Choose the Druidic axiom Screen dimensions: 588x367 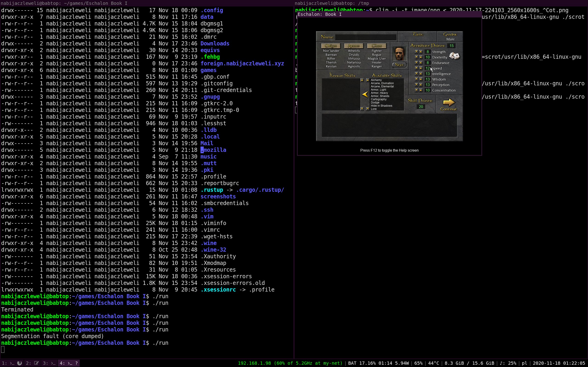click(x=354, y=55)
